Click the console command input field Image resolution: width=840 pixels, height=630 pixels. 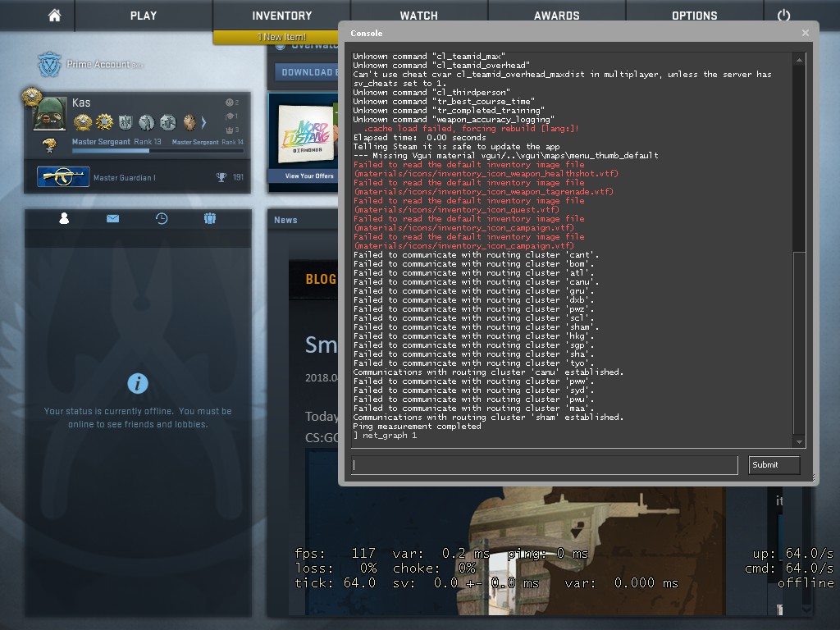[545, 465]
